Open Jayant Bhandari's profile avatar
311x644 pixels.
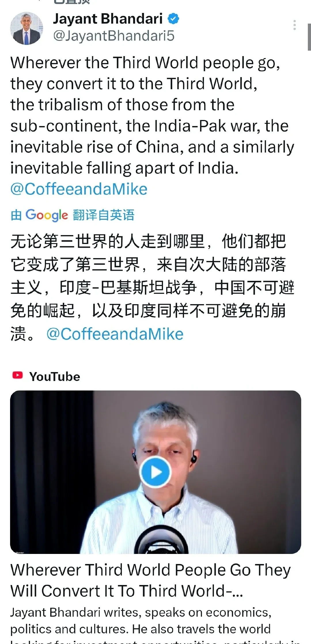pyautogui.click(x=26, y=28)
